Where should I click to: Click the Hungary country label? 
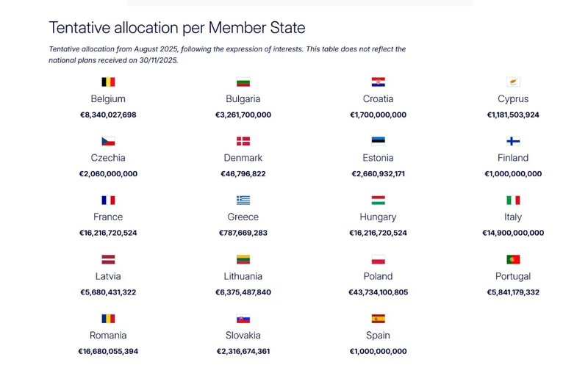click(x=379, y=217)
